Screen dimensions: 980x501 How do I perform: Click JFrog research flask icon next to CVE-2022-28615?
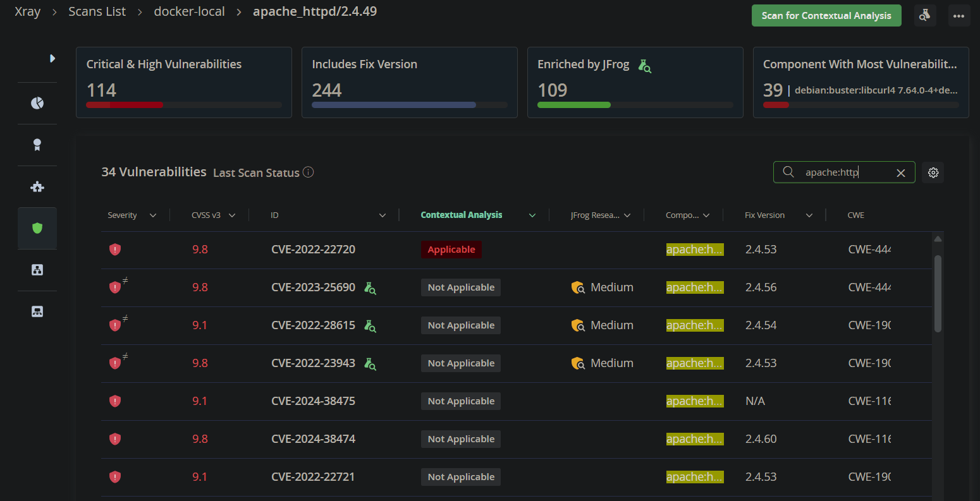tap(371, 326)
